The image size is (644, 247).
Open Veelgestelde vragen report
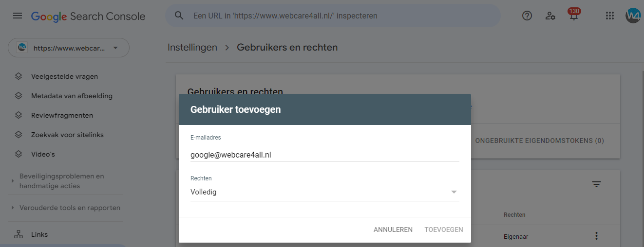[x=64, y=76]
